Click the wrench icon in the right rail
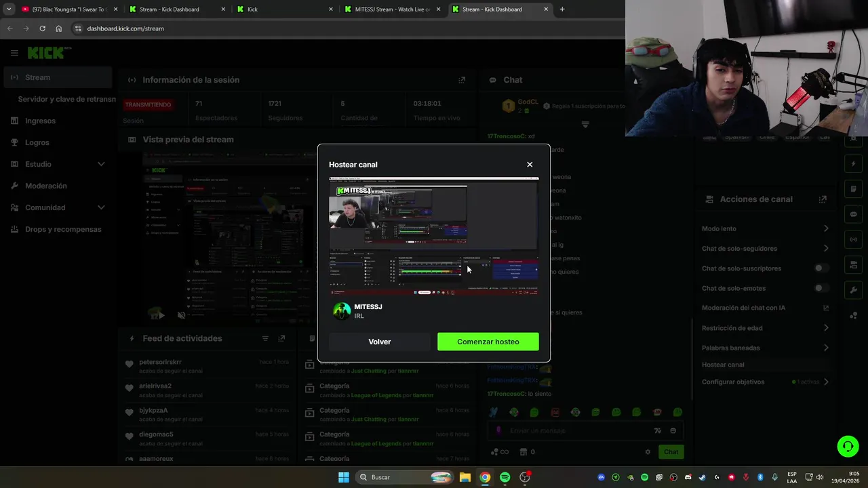The image size is (868, 488). pyautogui.click(x=854, y=290)
